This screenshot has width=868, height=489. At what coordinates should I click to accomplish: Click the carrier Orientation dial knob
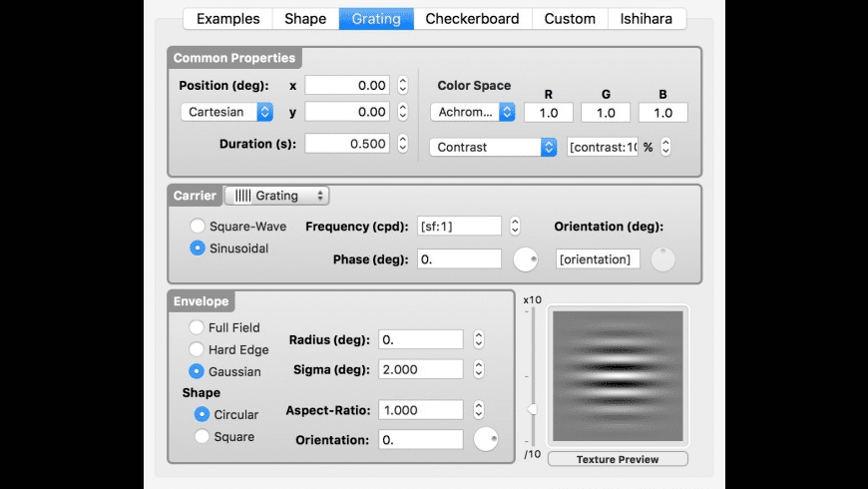tap(662, 259)
